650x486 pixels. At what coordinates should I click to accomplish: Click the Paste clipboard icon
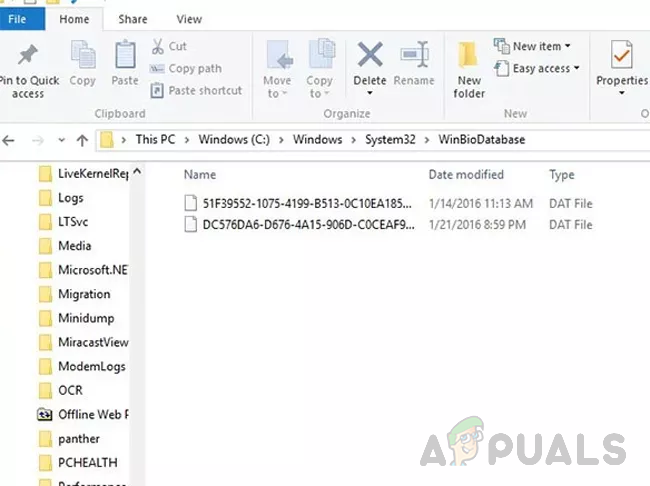coord(125,54)
